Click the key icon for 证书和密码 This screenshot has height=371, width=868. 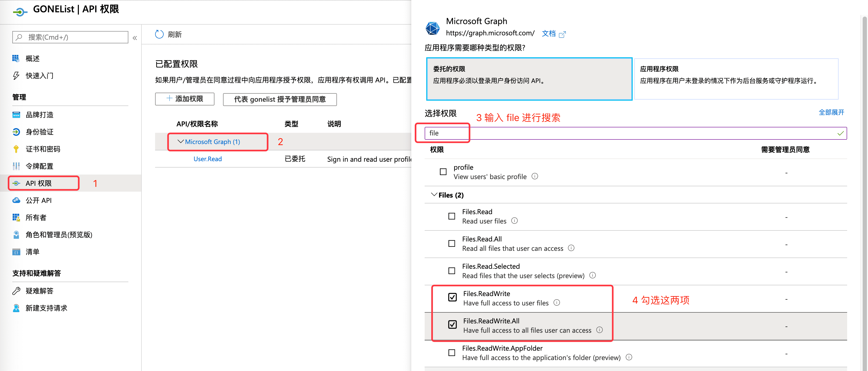[x=16, y=149]
